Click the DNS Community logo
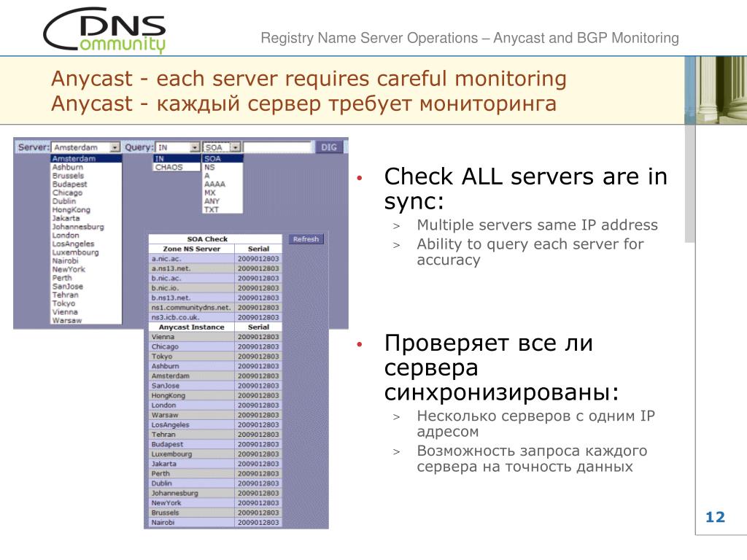The height and width of the screenshot is (560, 747). pyautogui.click(x=105, y=29)
